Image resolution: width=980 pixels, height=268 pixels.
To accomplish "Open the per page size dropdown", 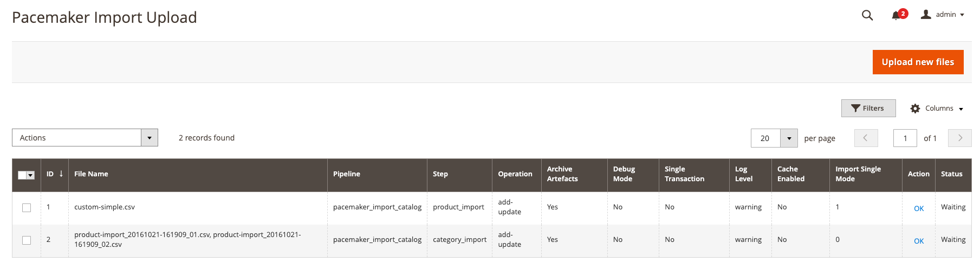I will point(789,138).
